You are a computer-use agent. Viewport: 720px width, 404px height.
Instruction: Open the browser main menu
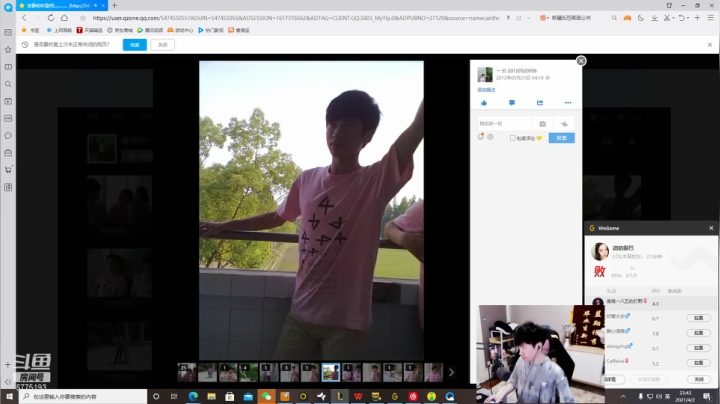coord(710,18)
